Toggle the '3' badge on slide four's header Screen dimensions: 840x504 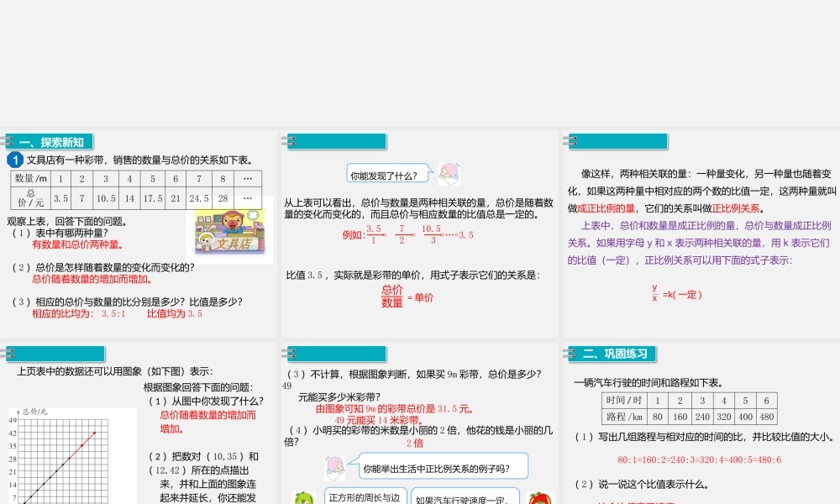pos(12,353)
